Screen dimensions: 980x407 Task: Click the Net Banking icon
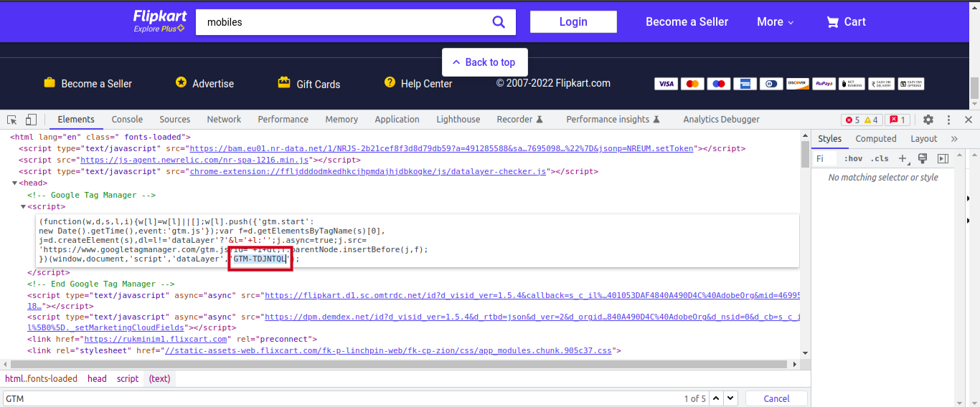tap(852, 84)
